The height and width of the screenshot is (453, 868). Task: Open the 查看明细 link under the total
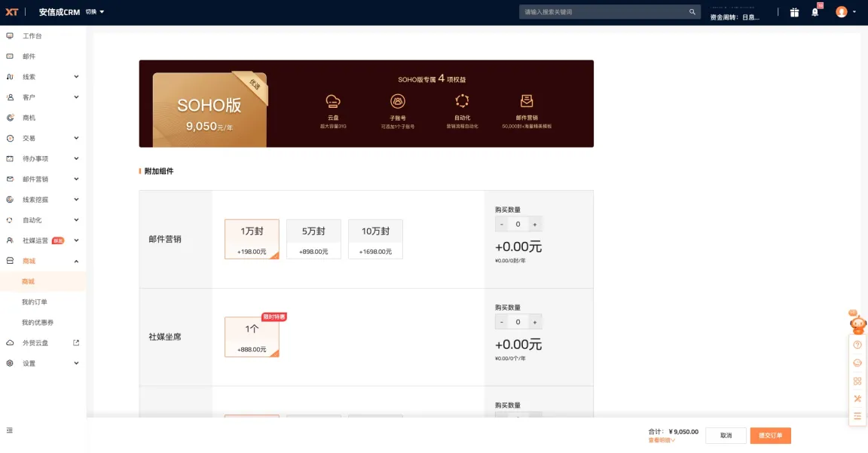tap(662, 440)
